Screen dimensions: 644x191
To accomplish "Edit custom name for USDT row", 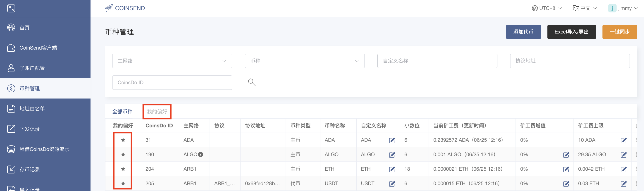I will [x=392, y=184].
